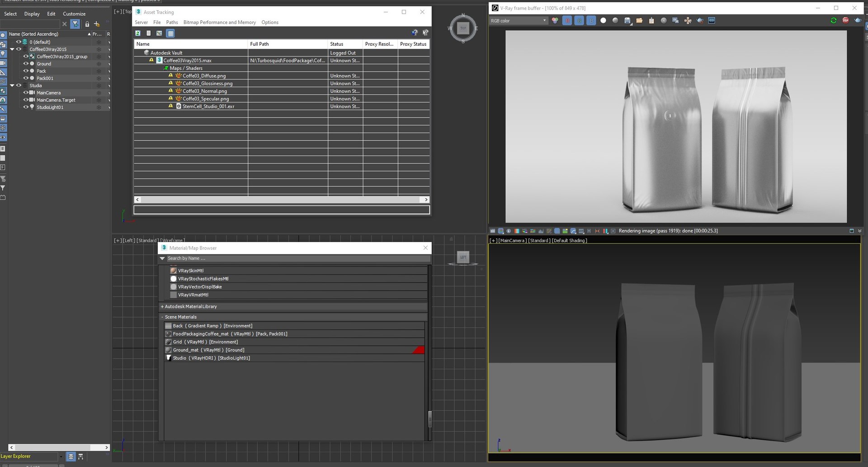Click the stop render button
Image resolution: width=868 pixels, height=467 pixels.
pyautogui.click(x=846, y=20)
